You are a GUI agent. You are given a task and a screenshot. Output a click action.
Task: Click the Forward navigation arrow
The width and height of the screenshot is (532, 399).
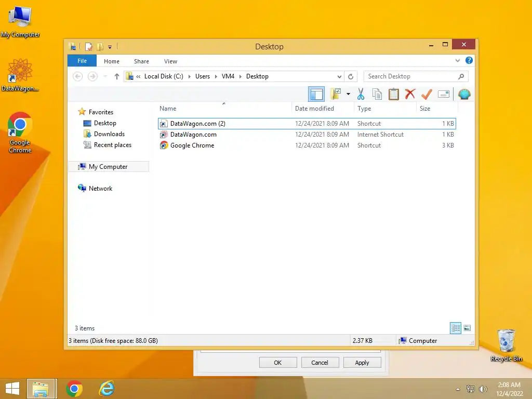click(92, 76)
